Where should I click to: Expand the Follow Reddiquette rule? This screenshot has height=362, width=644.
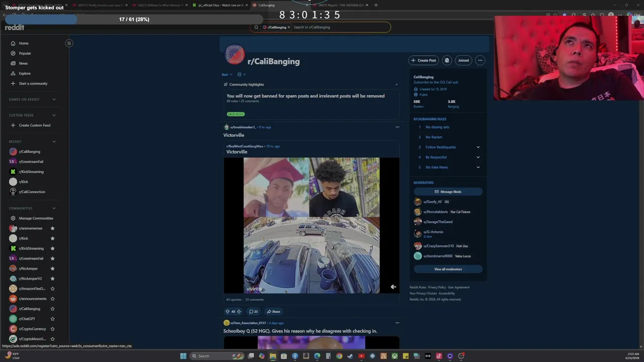[x=478, y=147]
